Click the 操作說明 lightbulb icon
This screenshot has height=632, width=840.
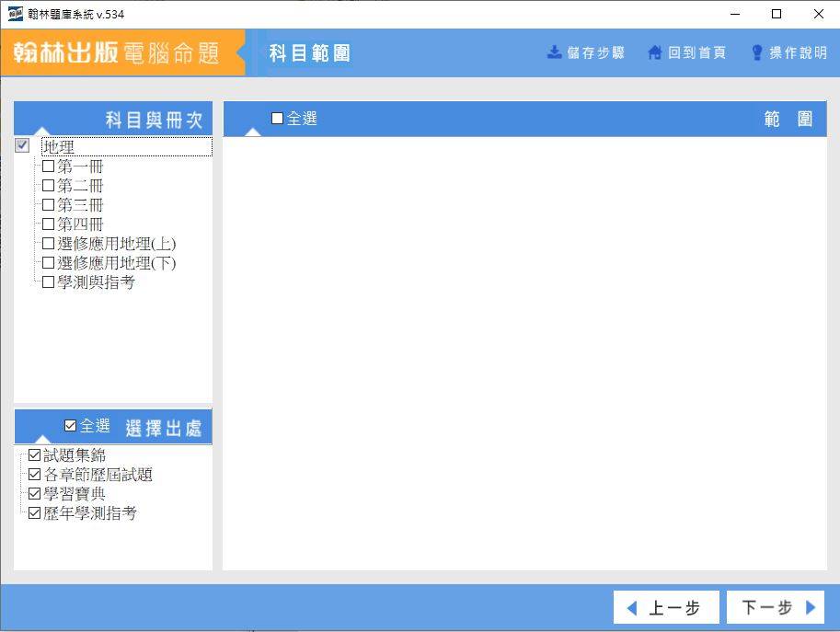(x=757, y=52)
